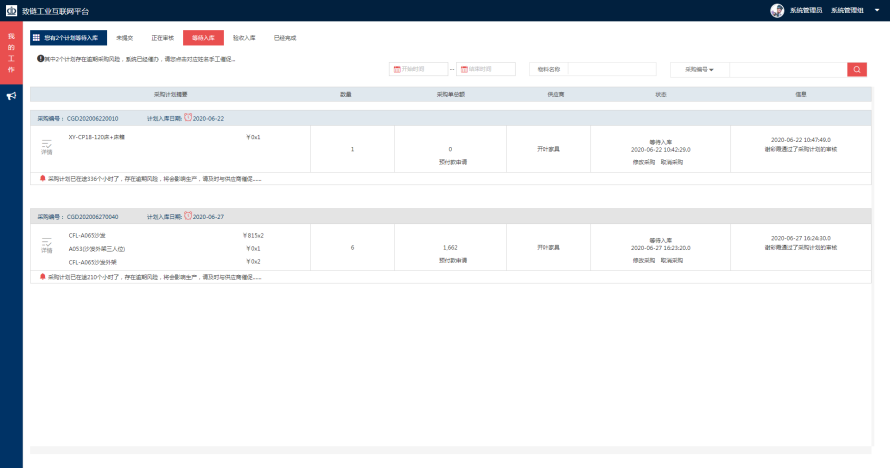
Task: Click the platform logo in the header
Action: pyautogui.click(x=11, y=10)
